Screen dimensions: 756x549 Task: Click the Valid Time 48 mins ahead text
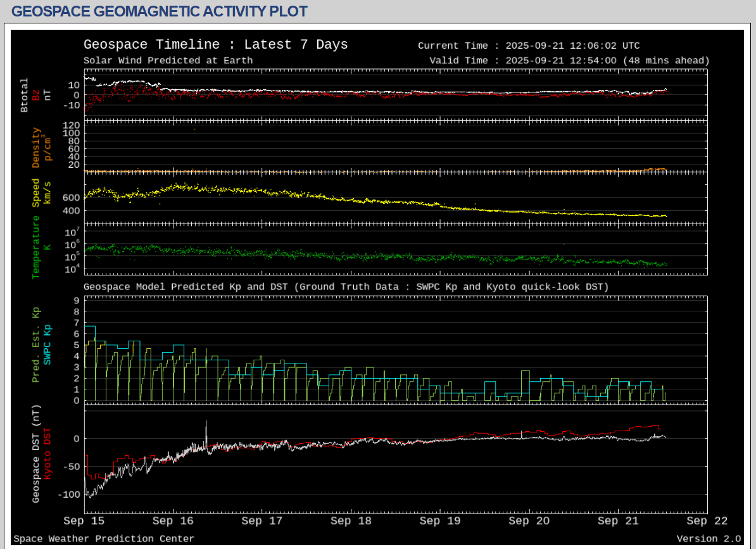click(569, 61)
